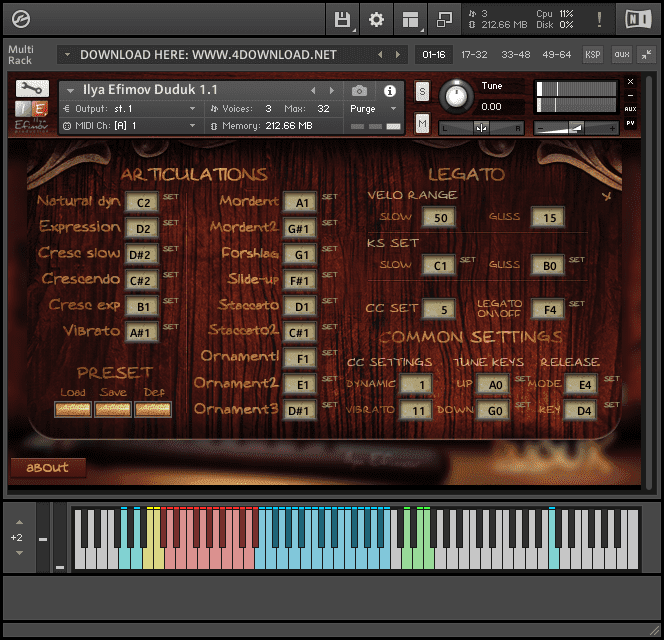Click the Vibrato CC value 11
This screenshot has height=640, width=664.
[416, 410]
